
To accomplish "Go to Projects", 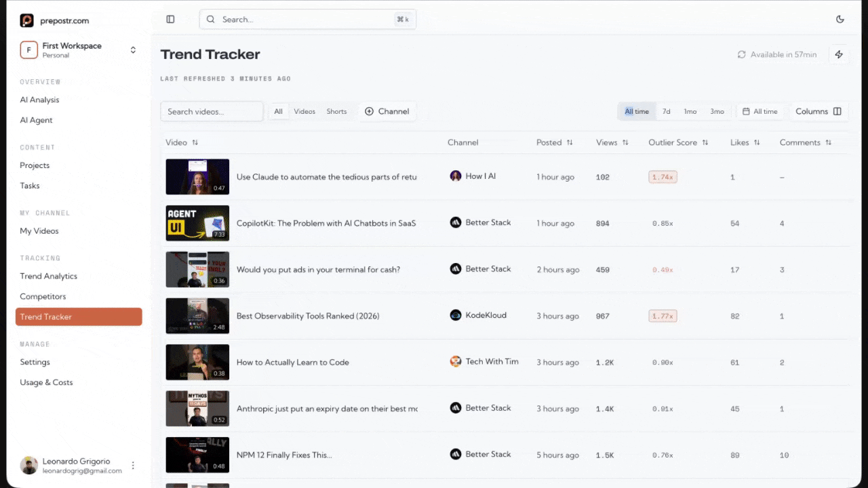I will coord(79,165).
